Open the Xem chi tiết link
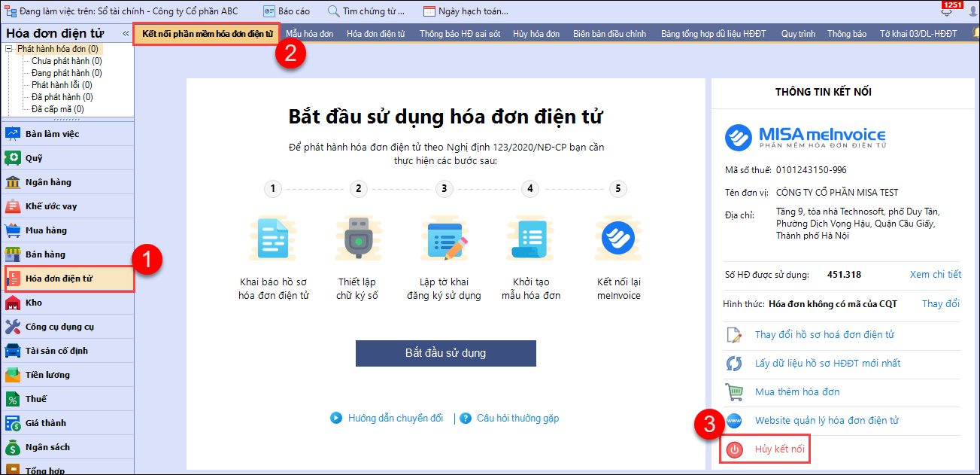Image resolution: width=980 pixels, height=475 pixels. click(x=935, y=275)
